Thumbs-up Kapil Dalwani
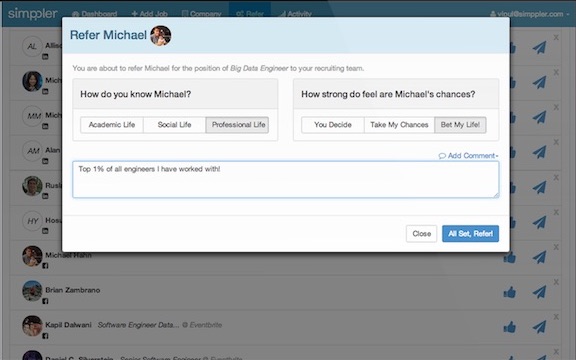The height and width of the screenshot is (360, 576). pos(510,327)
